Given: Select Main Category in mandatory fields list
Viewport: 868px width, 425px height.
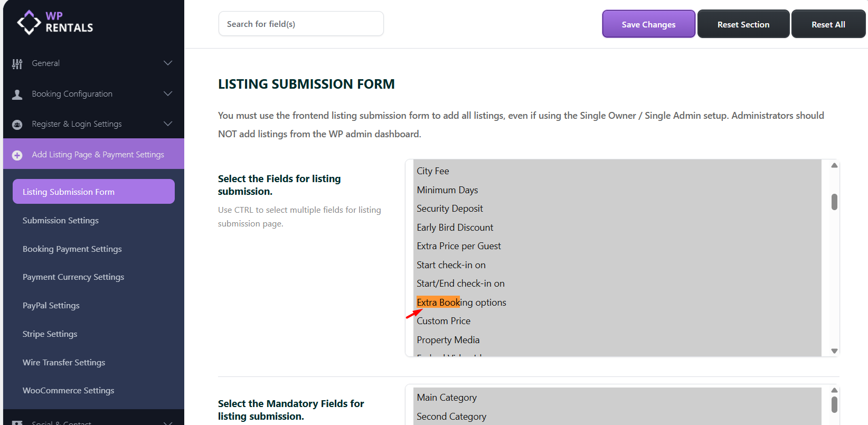Looking at the screenshot, I should click(447, 398).
